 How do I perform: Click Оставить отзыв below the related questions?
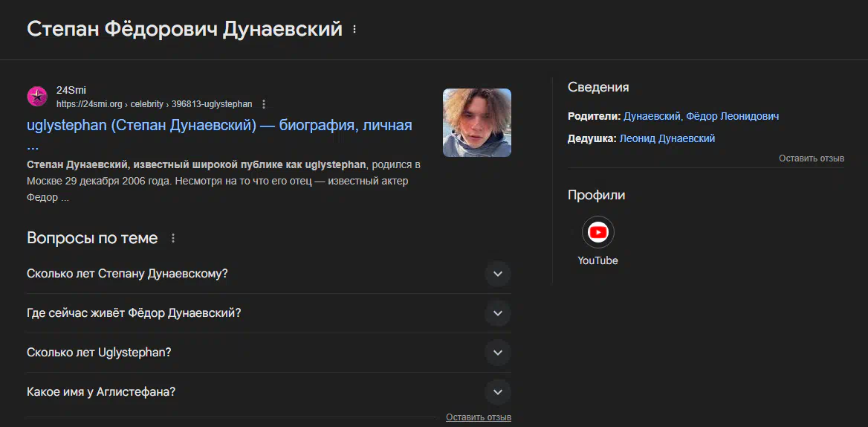point(479,417)
